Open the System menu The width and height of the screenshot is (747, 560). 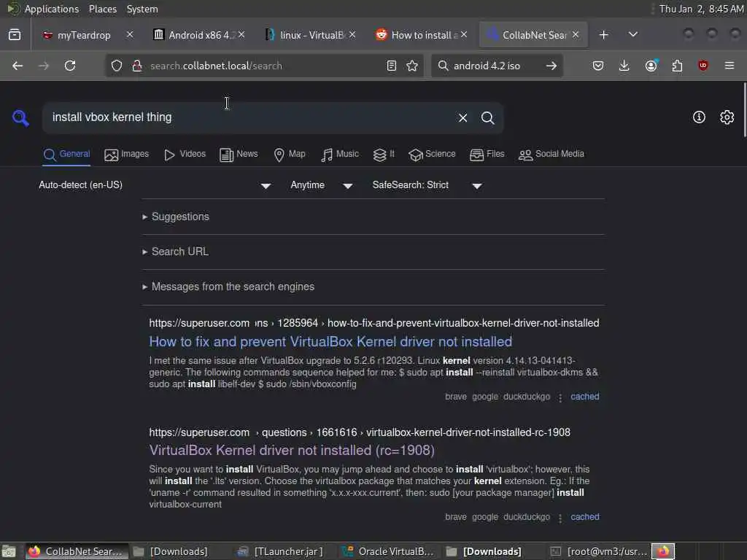point(142,9)
